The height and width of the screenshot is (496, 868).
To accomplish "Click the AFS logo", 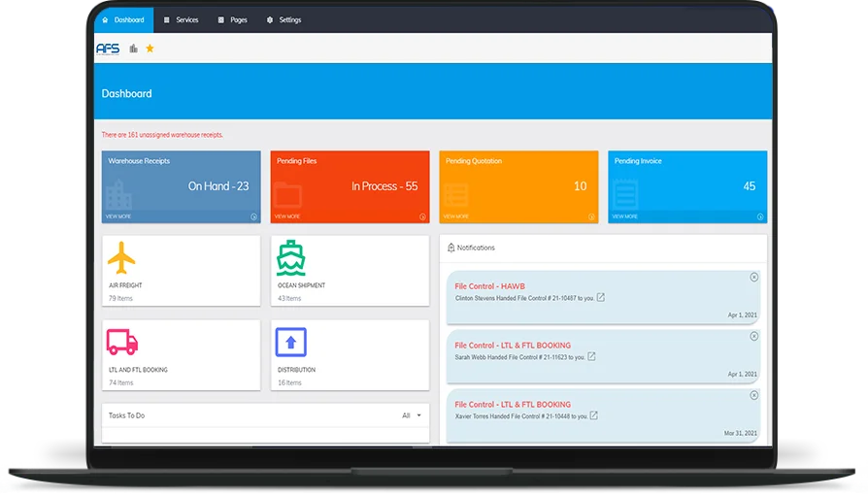I will point(108,49).
